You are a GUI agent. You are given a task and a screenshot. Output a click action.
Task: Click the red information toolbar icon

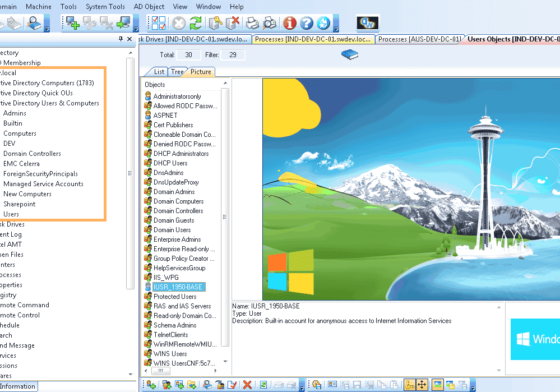click(x=290, y=23)
